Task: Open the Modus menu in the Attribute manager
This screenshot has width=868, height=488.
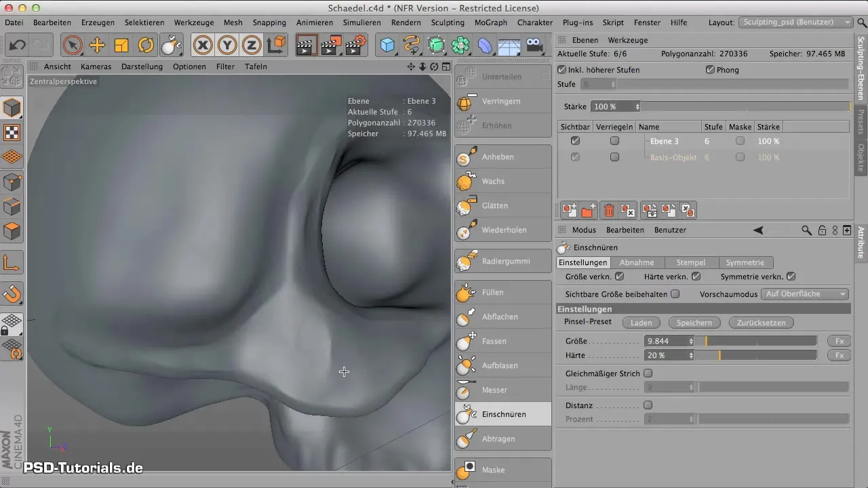Action: point(584,230)
